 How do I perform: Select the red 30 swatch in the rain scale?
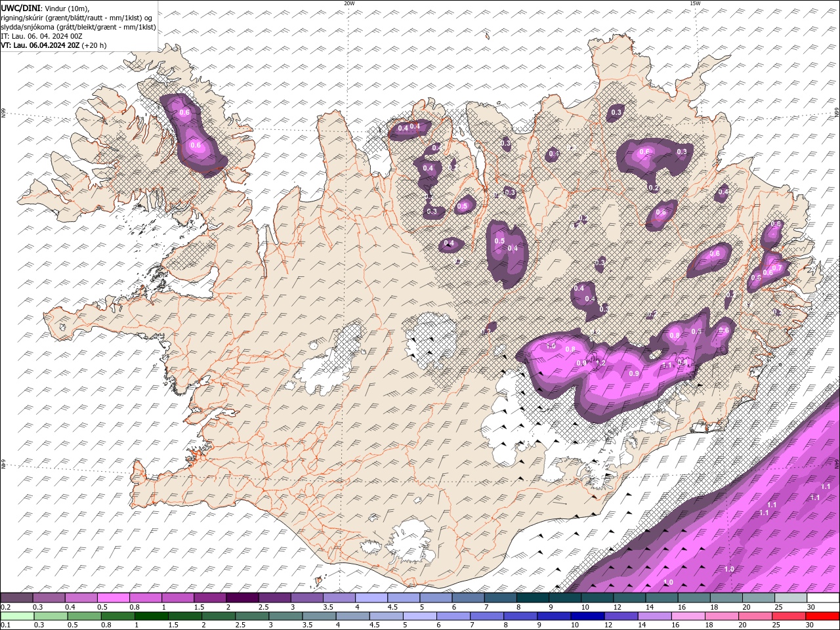pyautogui.click(x=822, y=616)
